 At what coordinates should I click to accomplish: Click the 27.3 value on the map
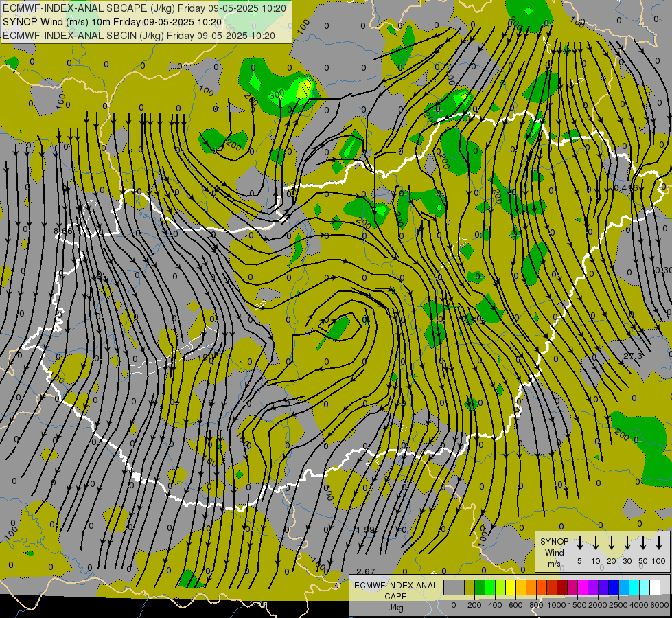(x=633, y=356)
